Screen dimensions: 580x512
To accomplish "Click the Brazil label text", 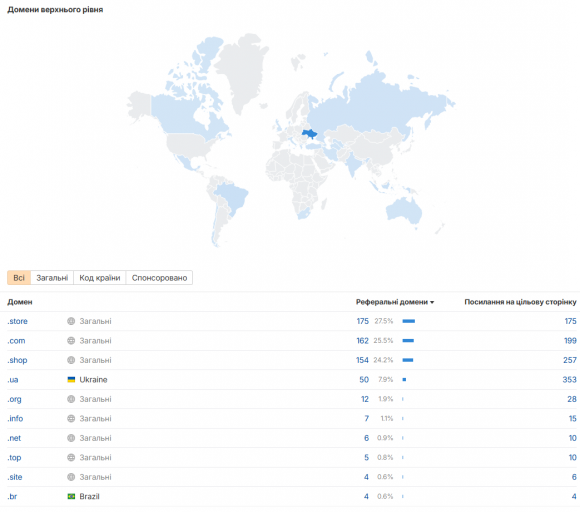I will pyautogui.click(x=90, y=496).
